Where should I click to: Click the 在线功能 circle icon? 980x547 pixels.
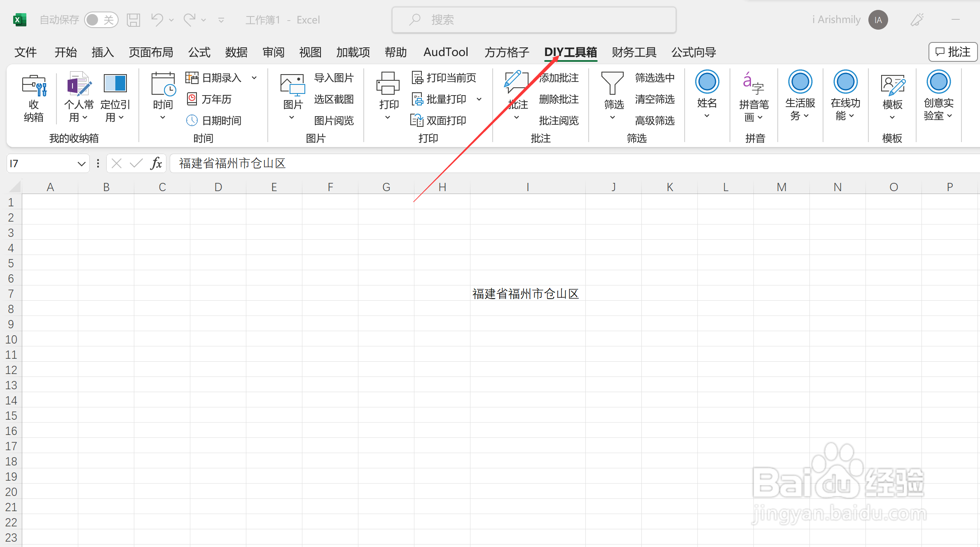(x=845, y=82)
